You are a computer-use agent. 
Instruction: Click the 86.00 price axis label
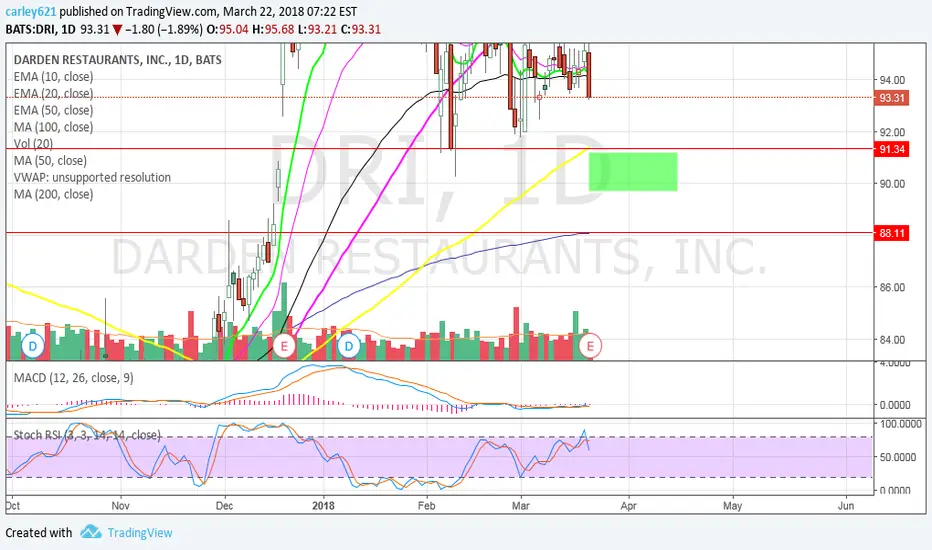[x=893, y=287]
